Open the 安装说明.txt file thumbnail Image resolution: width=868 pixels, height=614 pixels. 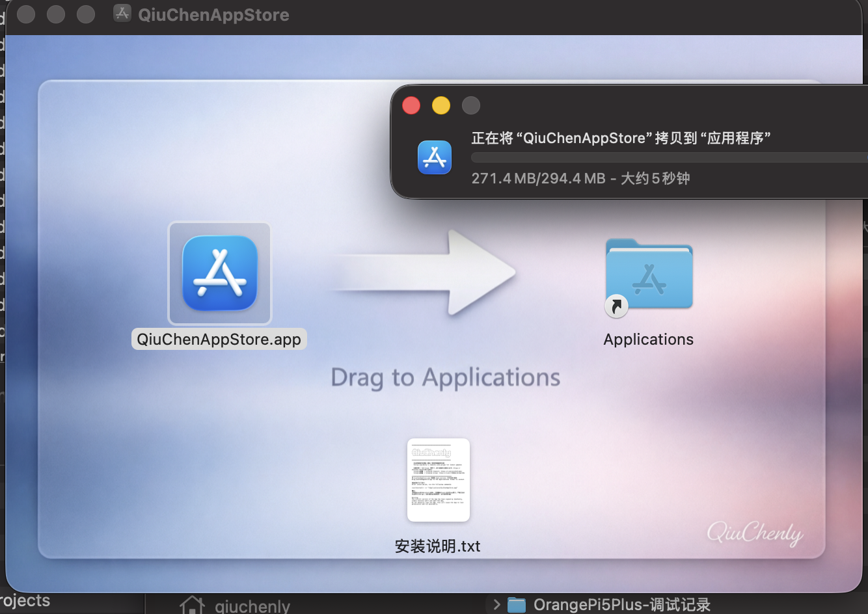(x=438, y=480)
